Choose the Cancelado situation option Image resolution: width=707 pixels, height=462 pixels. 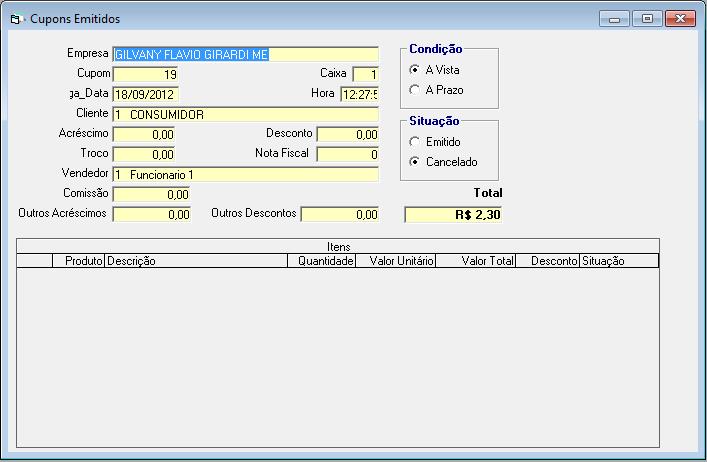point(415,162)
